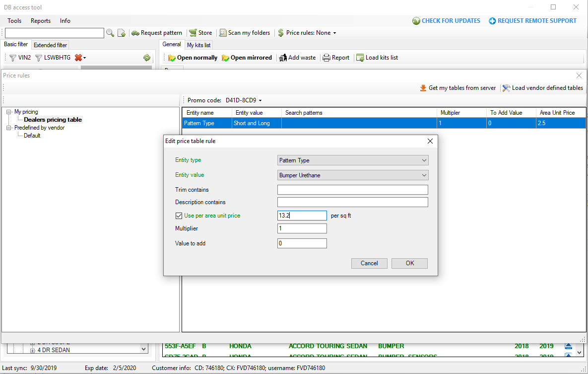
Task: Open the Store shopping cart
Action: pyautogui.click(x=193, y=33)
